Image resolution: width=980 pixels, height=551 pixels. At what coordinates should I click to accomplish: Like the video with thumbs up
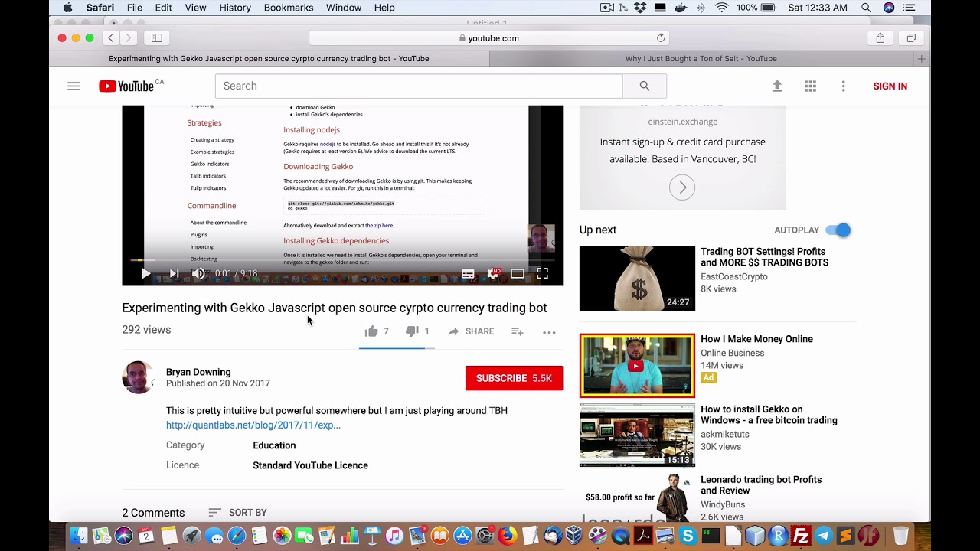click(371, 331)
